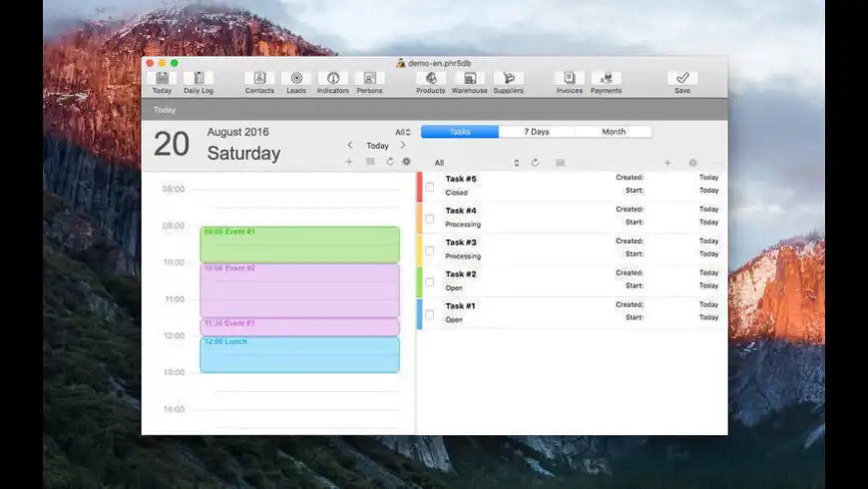Open the Warehouse toolbar icon
The image size is (868, 489).
point(469,79)
